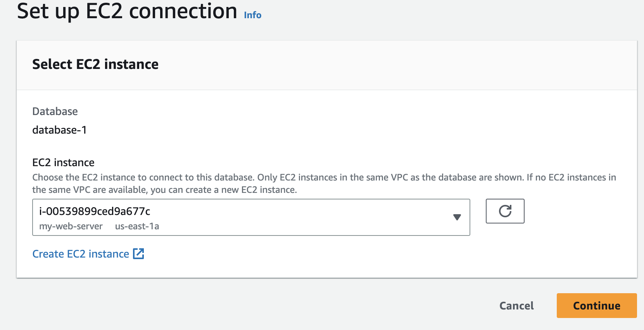Open the Info link beside the page title
644x330 pixels.
(x=252, y=15)
